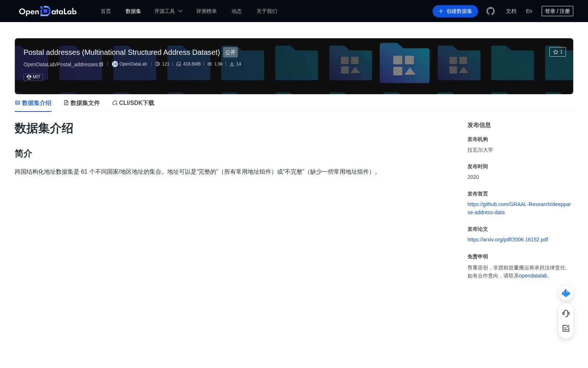Switch language to En
The image size is (588, 368).
(x=529, y=11)
